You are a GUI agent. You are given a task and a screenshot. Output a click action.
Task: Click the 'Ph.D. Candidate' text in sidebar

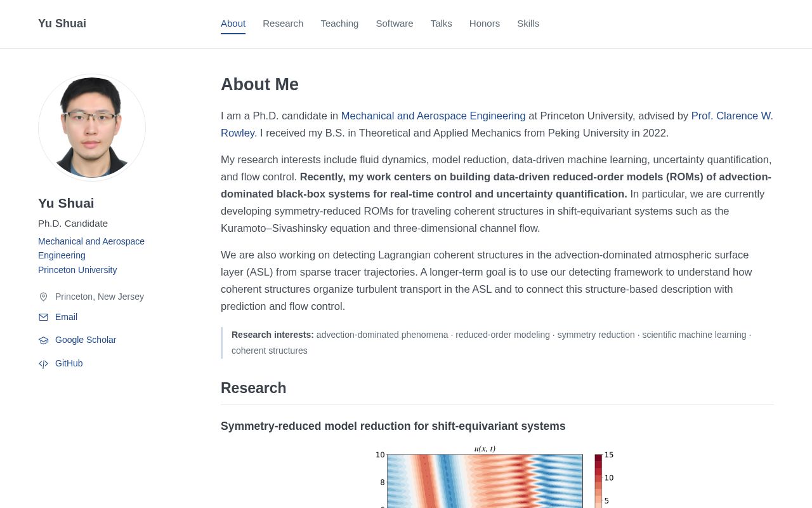[x=73, y=224]
